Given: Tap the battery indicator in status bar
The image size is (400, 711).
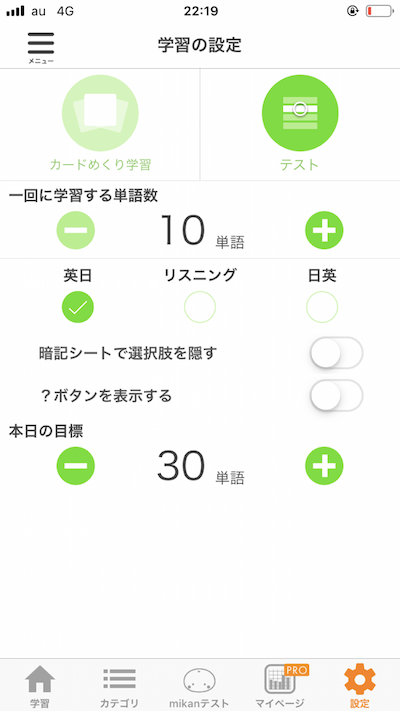Looking at the screenshot, I should (380, 11).
